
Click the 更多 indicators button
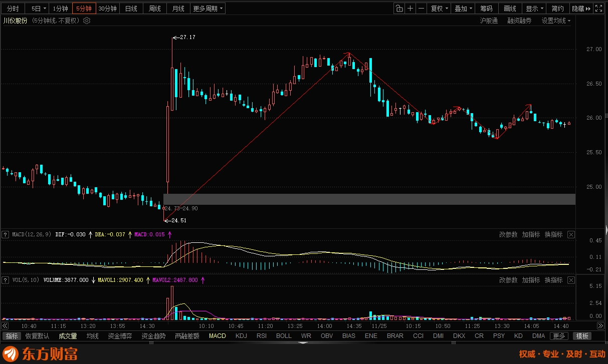[x=559, y=336]
